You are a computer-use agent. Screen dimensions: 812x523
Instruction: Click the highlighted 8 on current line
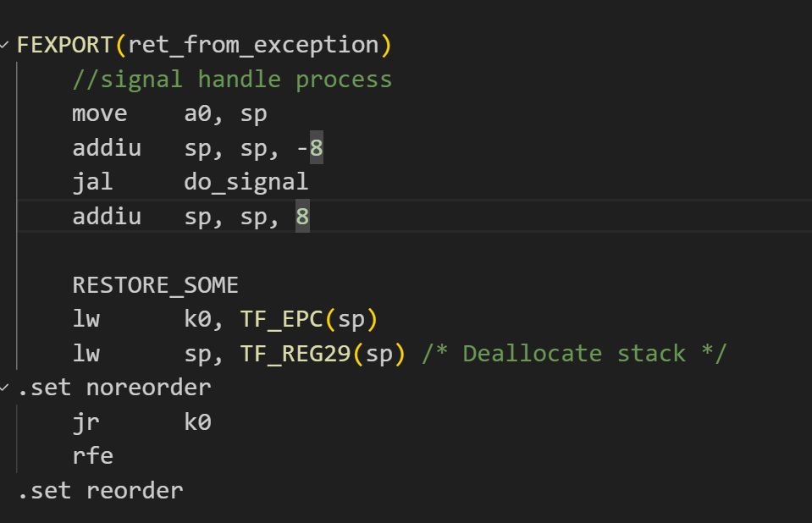coord(302,217)
